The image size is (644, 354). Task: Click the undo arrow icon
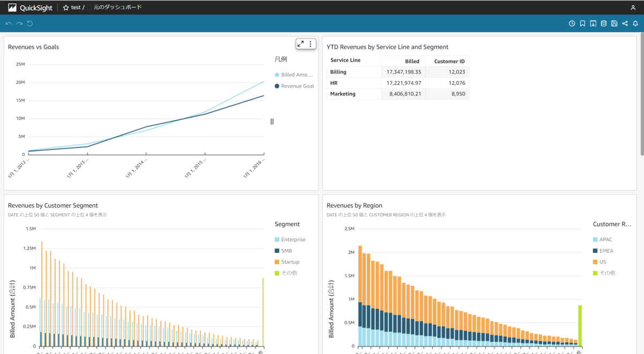tap(9, 24)
